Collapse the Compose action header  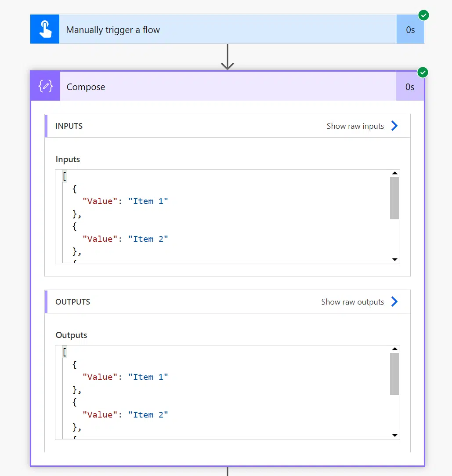228,87
